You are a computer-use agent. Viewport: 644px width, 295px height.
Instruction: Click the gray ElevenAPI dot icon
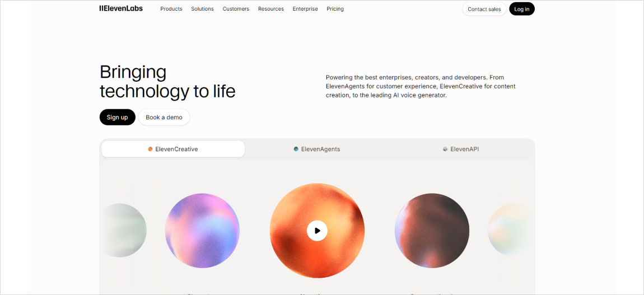click(445, 149)
